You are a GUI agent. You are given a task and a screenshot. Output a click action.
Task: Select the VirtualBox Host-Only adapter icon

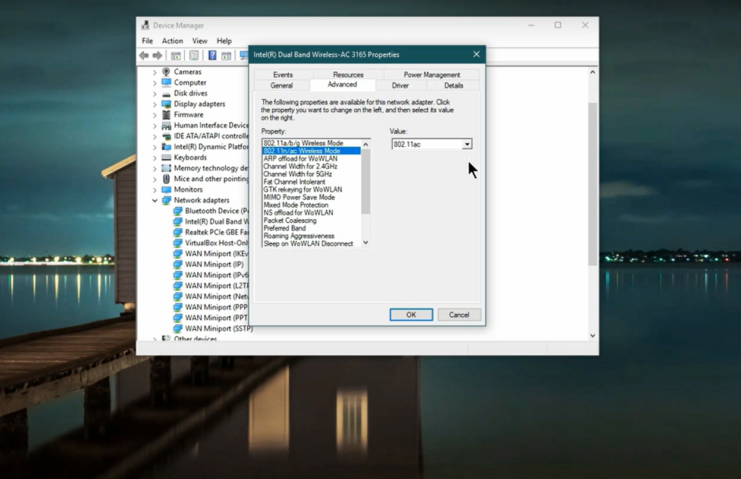178,243
